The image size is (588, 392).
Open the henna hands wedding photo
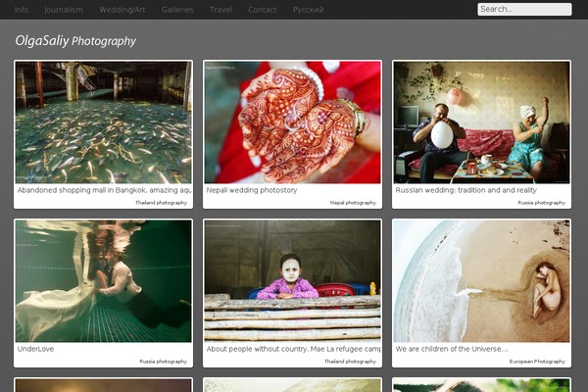click(x=292, y=122)
